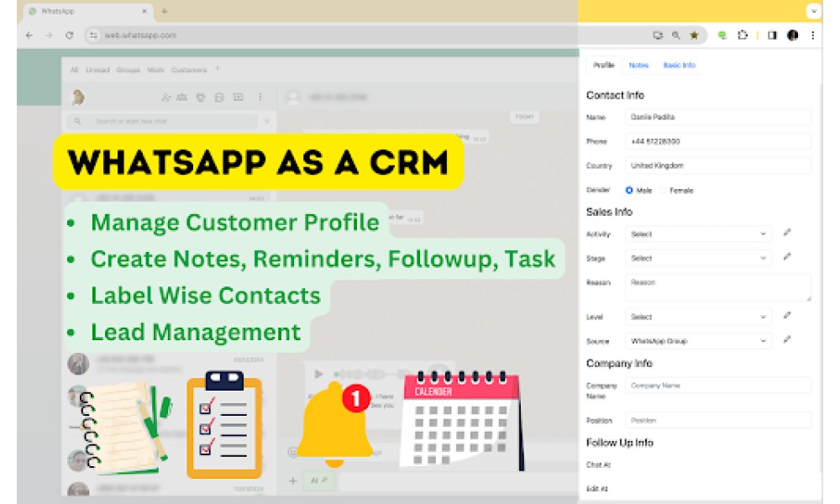Edit Activity options with pencil icon
Viewport: 840px width, 504px height.
pyautogui.click(x=786, y=233)
